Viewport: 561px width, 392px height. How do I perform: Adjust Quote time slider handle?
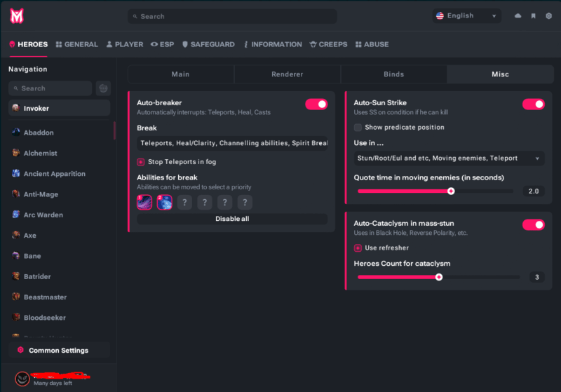click(x=451, y=191)
